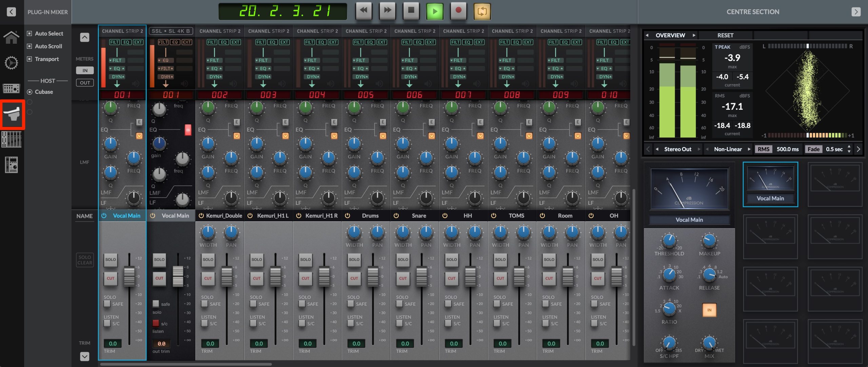Select the channel strip fader sidebar icon

tap(12, 114)
